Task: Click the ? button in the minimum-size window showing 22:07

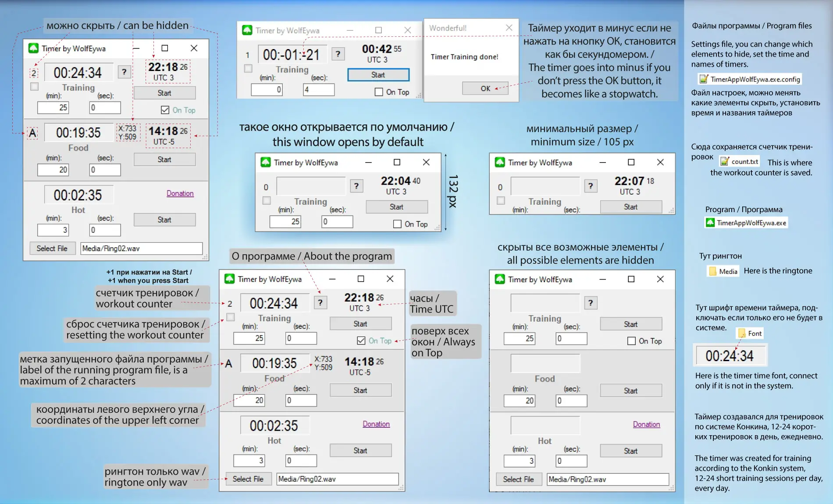Action: coord(591,186)
